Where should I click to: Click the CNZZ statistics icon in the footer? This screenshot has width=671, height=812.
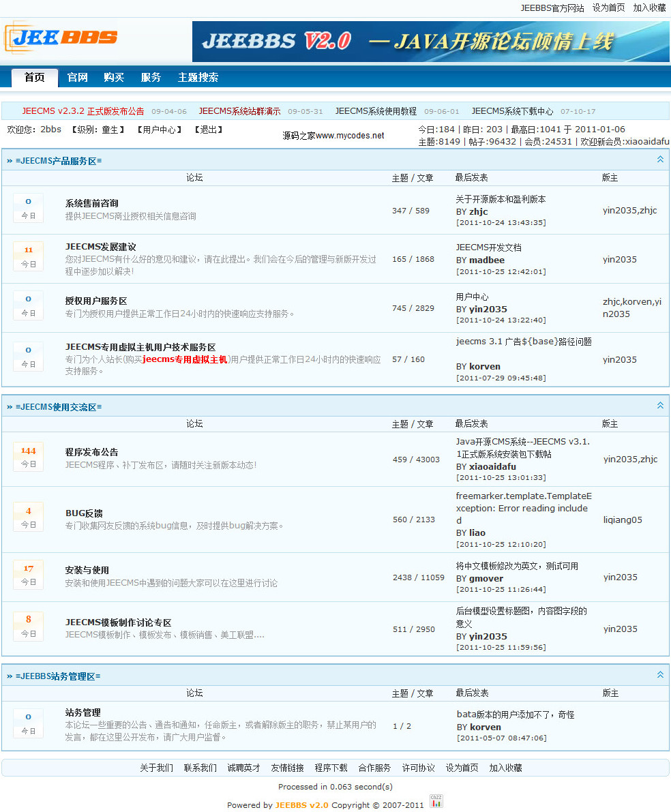pyautogui.click(x=436, y=801)
